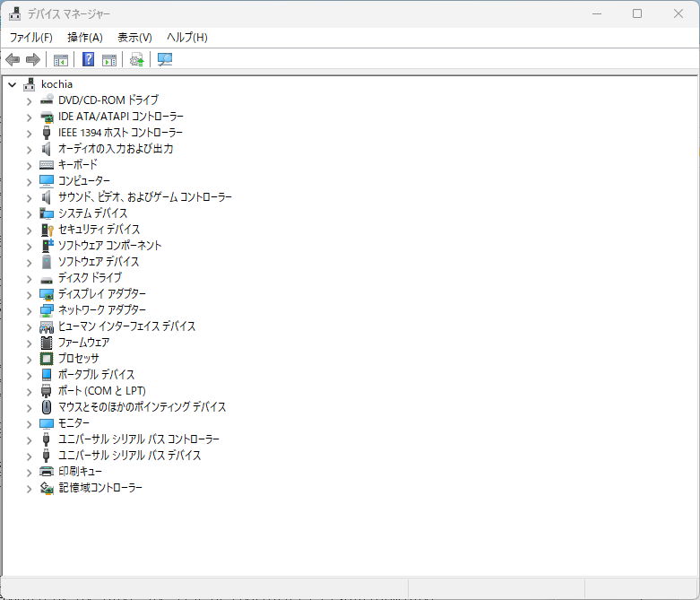Click the Show/Hide action pane toolbar icon
The width and height of the screenshot is (700, 600).
pos(109,59)
